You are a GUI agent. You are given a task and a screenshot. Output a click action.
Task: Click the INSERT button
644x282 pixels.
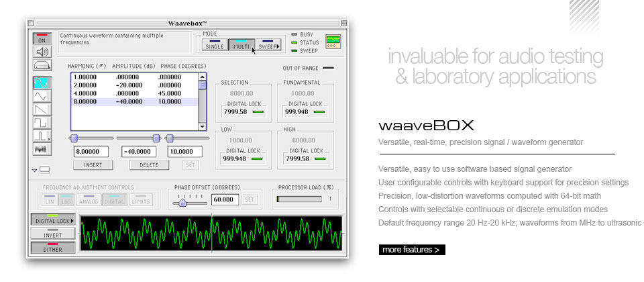tap(93, 165)
